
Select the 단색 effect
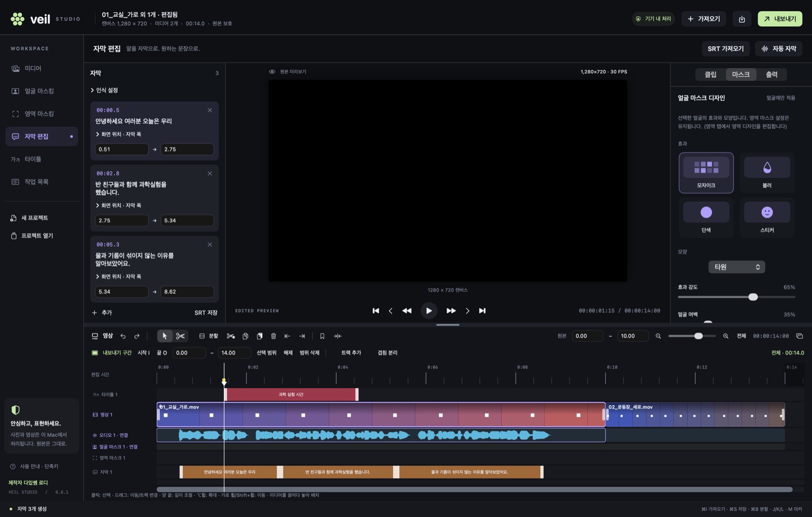(x=706, y=217)
